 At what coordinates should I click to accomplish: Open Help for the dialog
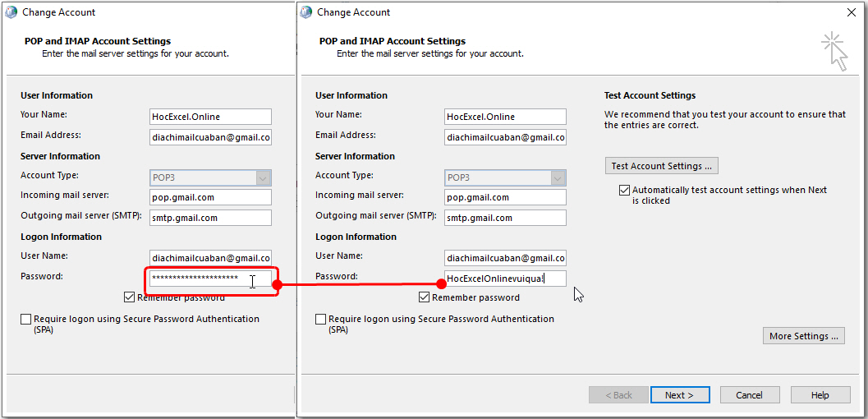point(820,395)
